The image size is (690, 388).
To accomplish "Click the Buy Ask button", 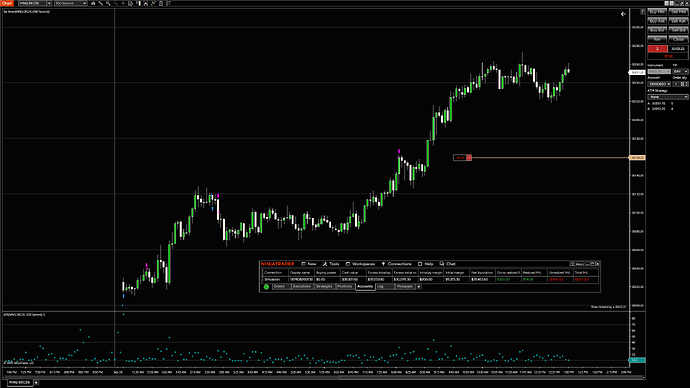I will pyautogui.click(x=657, y=21).
